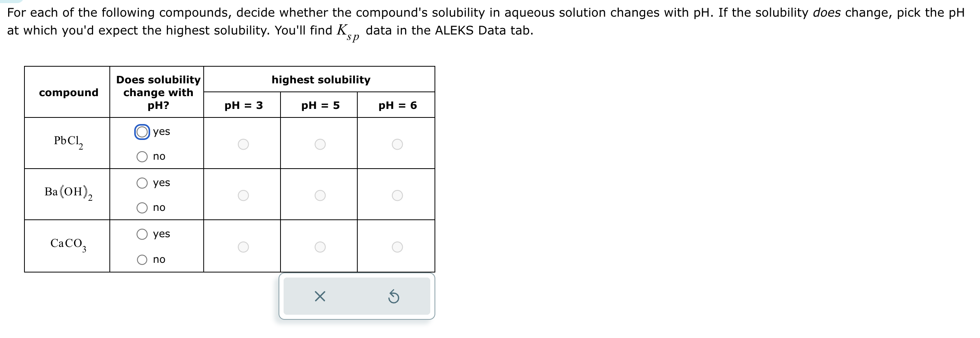Select pH = 5 for PbCl2 row
Viewport: 980px width, 338px height.
(x=319, y=144)
